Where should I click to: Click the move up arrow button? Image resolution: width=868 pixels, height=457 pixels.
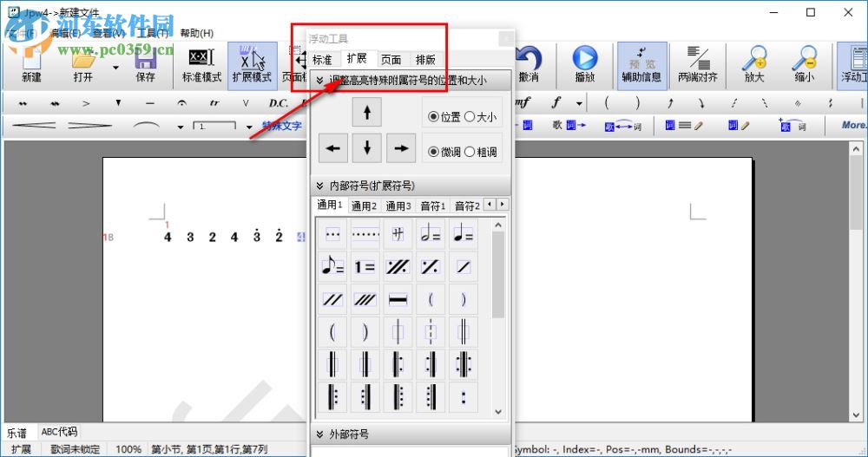[366, 113]
